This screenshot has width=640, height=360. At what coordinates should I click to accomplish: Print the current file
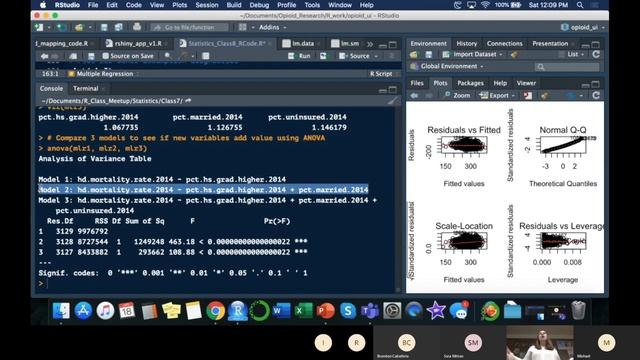click(x=137, y=27)
